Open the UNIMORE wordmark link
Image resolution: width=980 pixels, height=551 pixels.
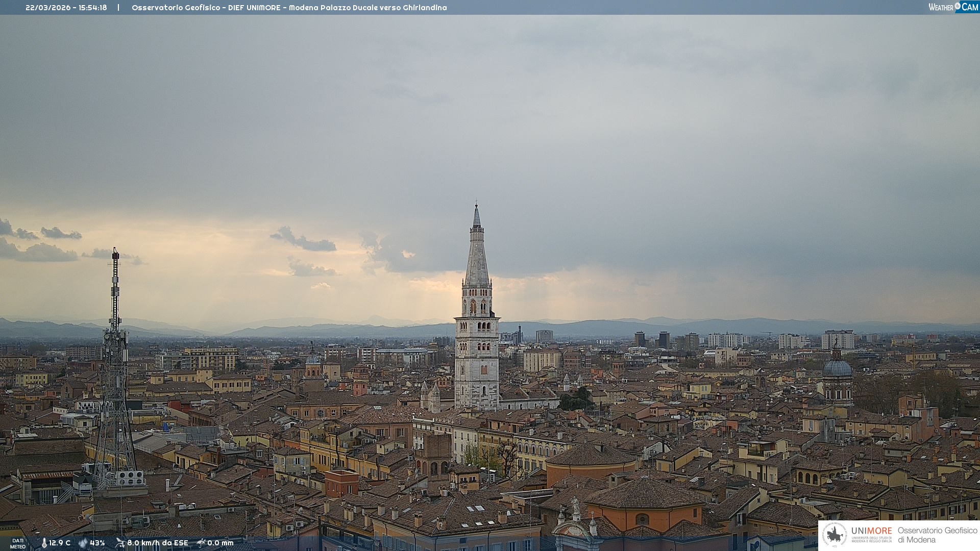tap(871, 531)
